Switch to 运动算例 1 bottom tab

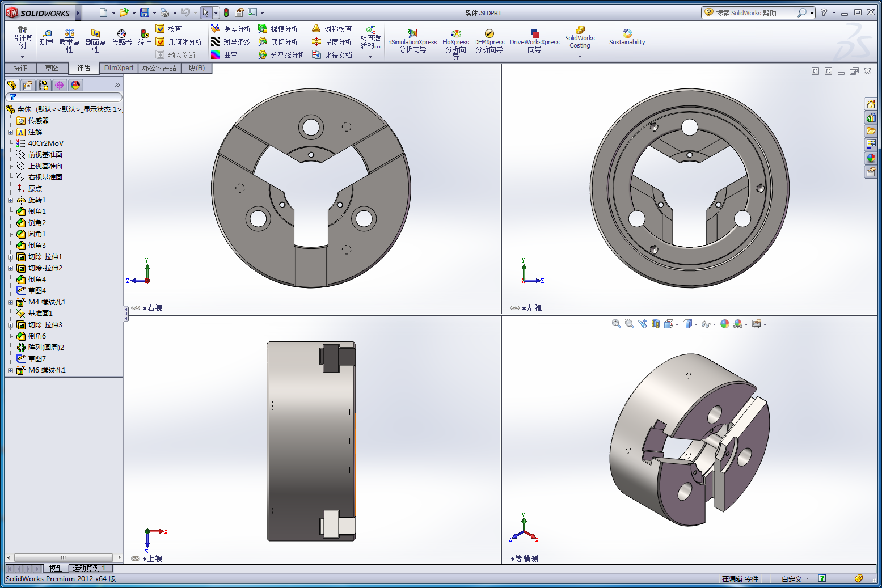point(89,568)
